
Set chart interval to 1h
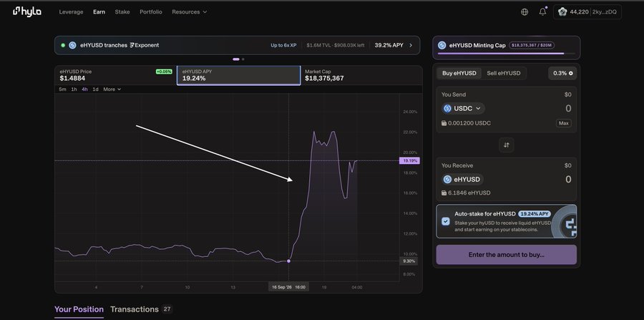coord(74,89)
